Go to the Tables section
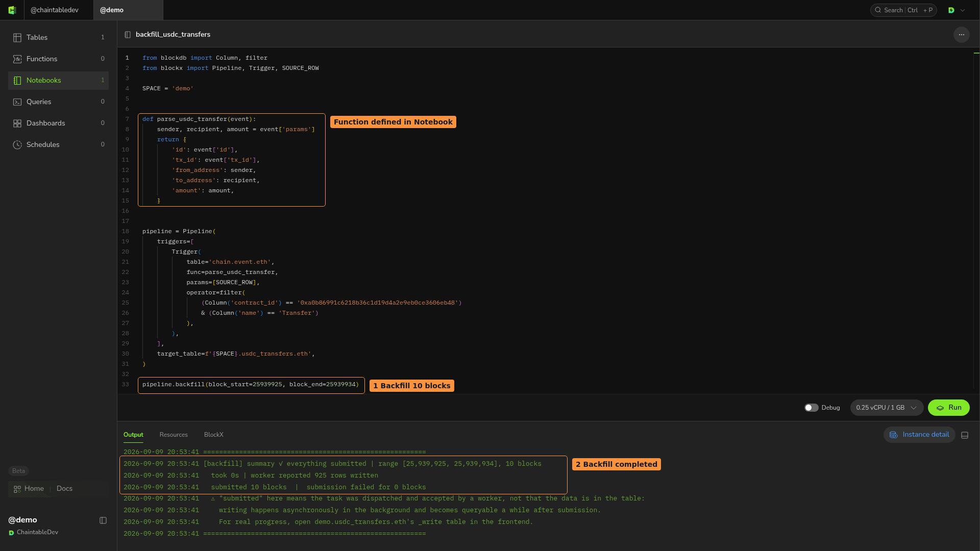980x551 pixels. [x=58, y=38]
